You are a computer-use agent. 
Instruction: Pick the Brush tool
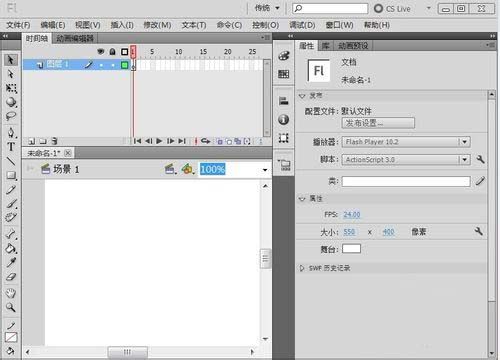tap(11, 204)
